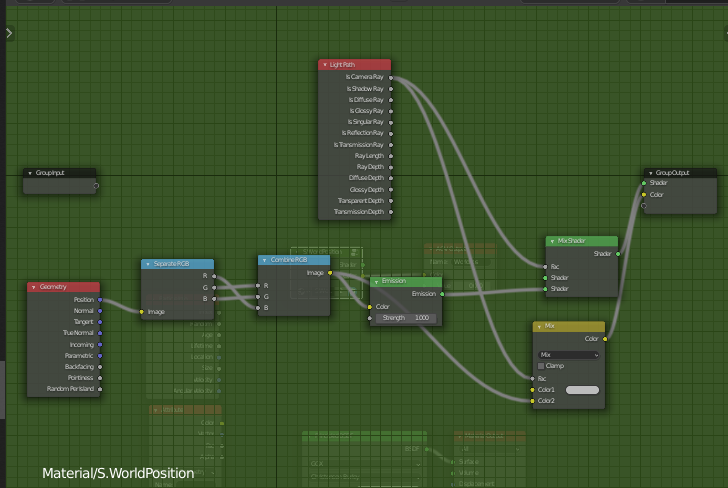Click the Glossy Depth output socket
728x488 pixels.
tap(391, 189)
